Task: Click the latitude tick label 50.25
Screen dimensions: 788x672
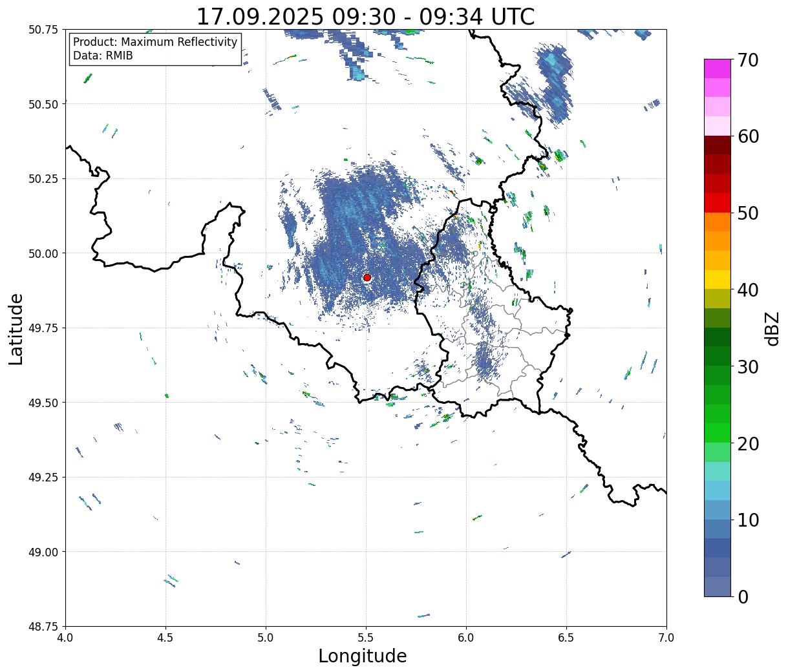Action: 43,179
